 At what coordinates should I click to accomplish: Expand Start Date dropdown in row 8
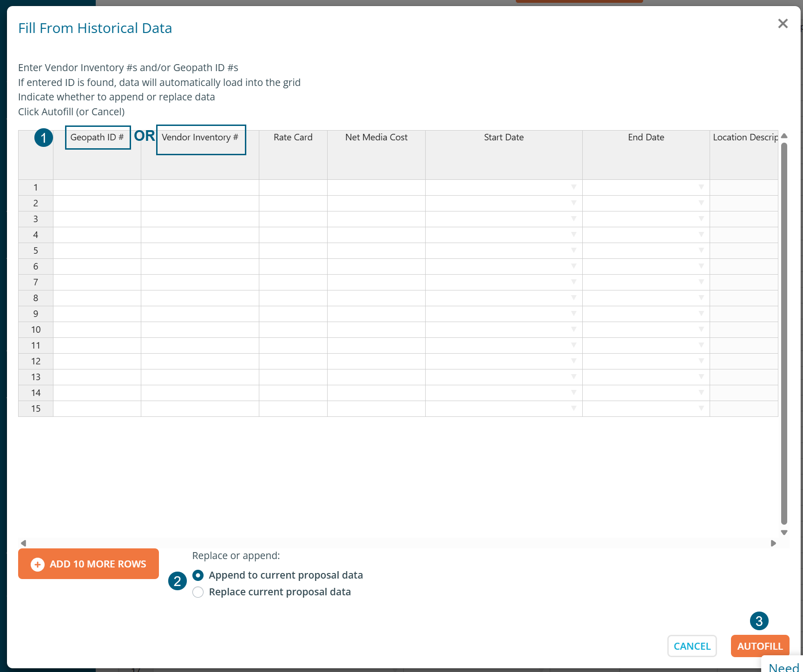573,298
